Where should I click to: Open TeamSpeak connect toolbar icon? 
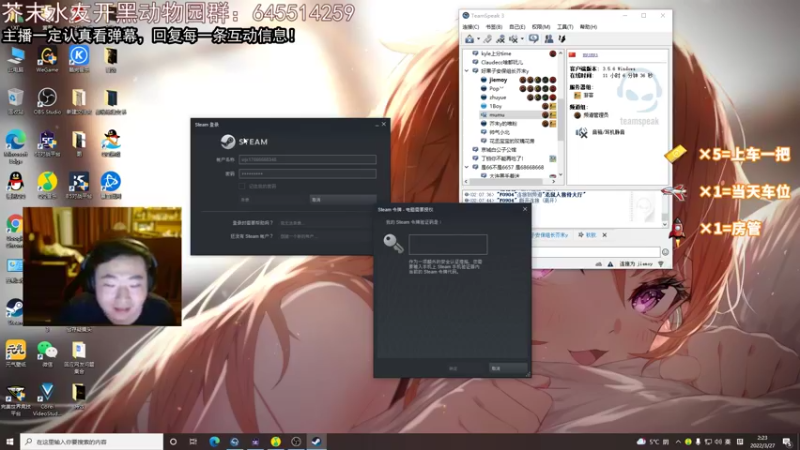point(469,39)
